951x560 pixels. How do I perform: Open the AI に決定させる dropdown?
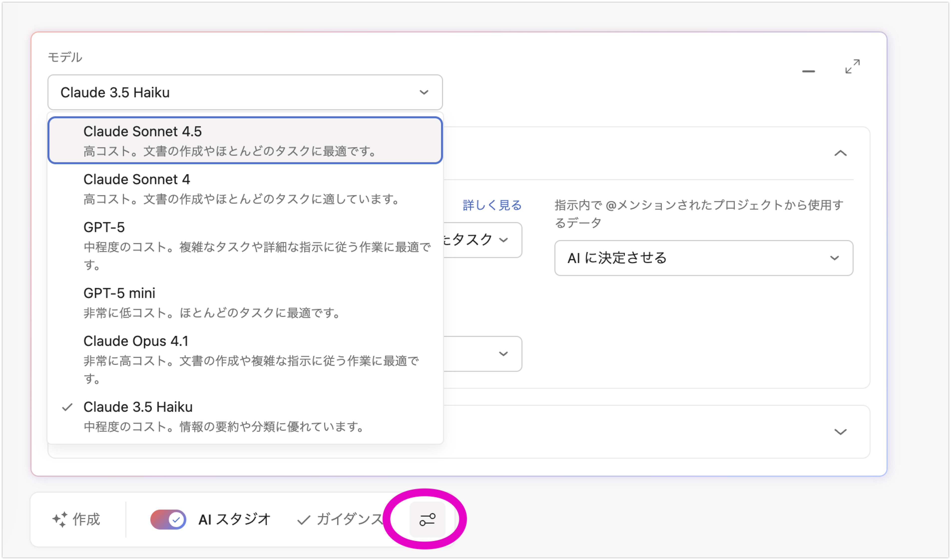tap(703, 258)
